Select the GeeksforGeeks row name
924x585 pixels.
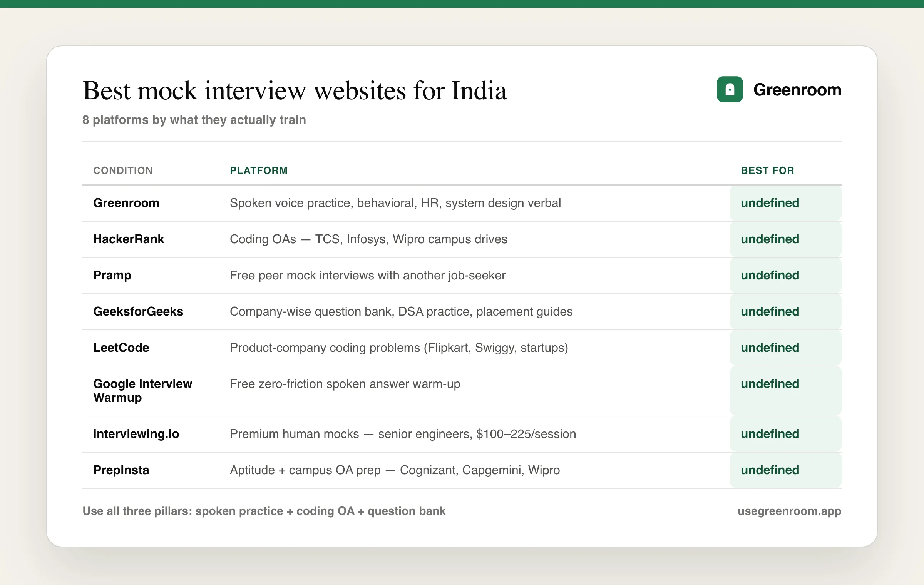click(x=138, y=311)
